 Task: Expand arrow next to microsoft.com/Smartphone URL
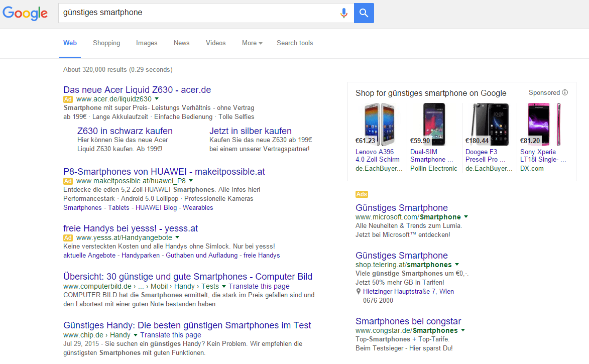(x=466, y=217)
